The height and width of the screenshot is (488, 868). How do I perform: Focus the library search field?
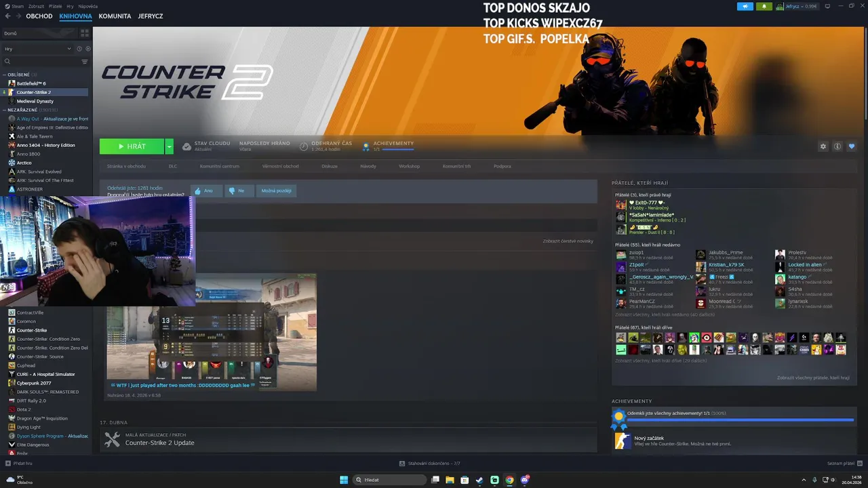click(x=41, y=62)
